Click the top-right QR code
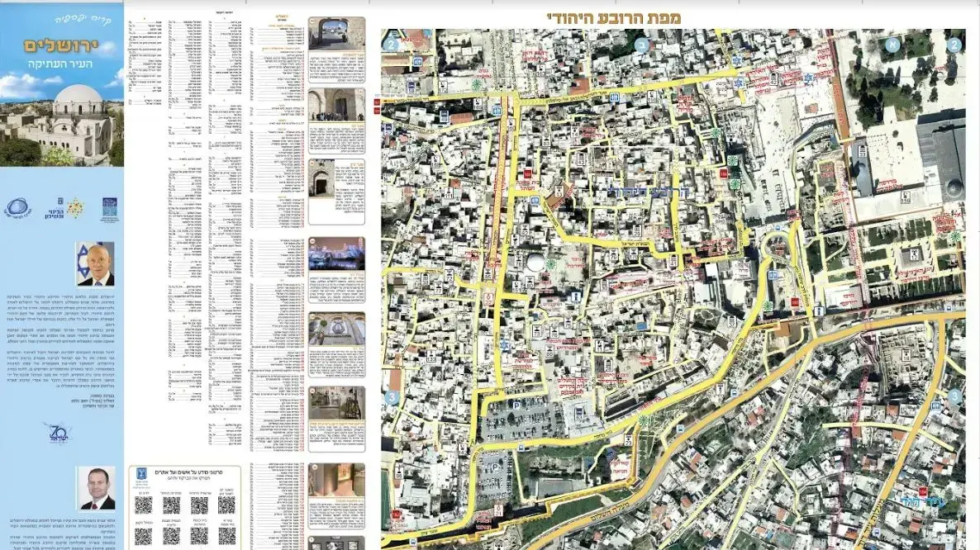The width and height of the screenshot is (980, 550). pyautogui.click(x=227, y=505)
